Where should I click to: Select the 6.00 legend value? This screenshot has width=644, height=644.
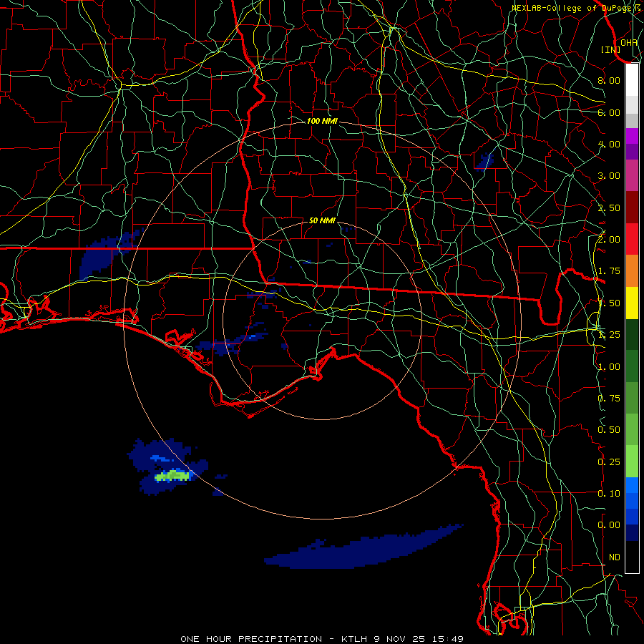click(x=609, y=112)
